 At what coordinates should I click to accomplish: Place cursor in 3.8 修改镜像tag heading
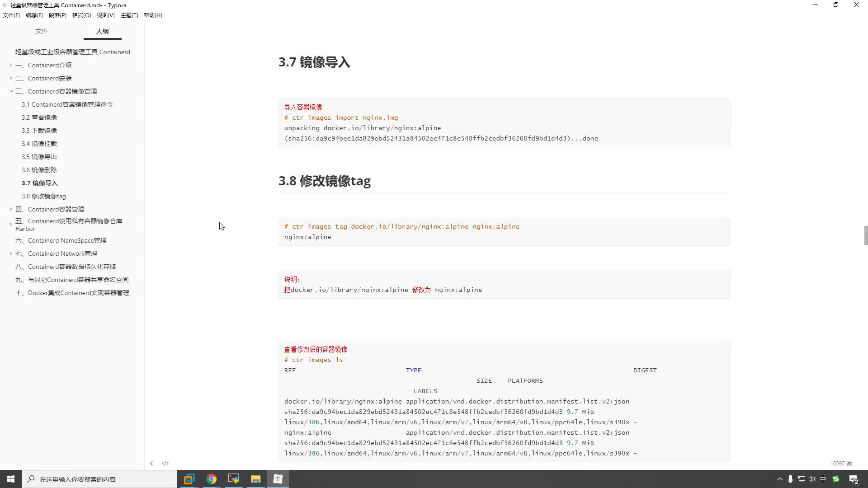[325, 181]
